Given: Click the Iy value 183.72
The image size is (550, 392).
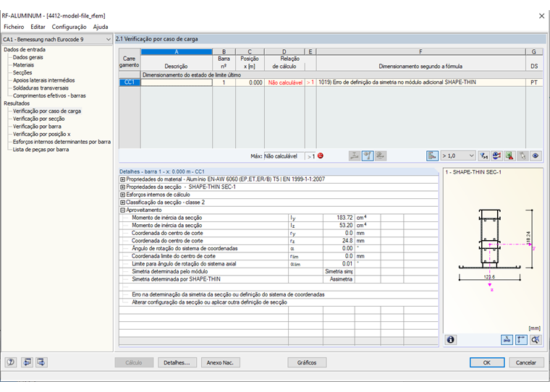Looking at the screenshot, I should click(339, 218).
